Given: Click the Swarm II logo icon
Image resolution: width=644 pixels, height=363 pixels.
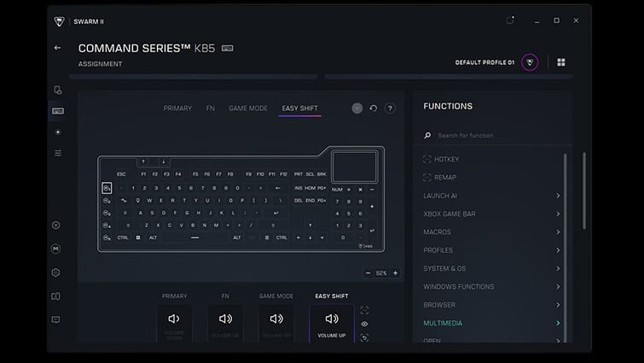Looking at the screenshot, I should pos(59,21).
